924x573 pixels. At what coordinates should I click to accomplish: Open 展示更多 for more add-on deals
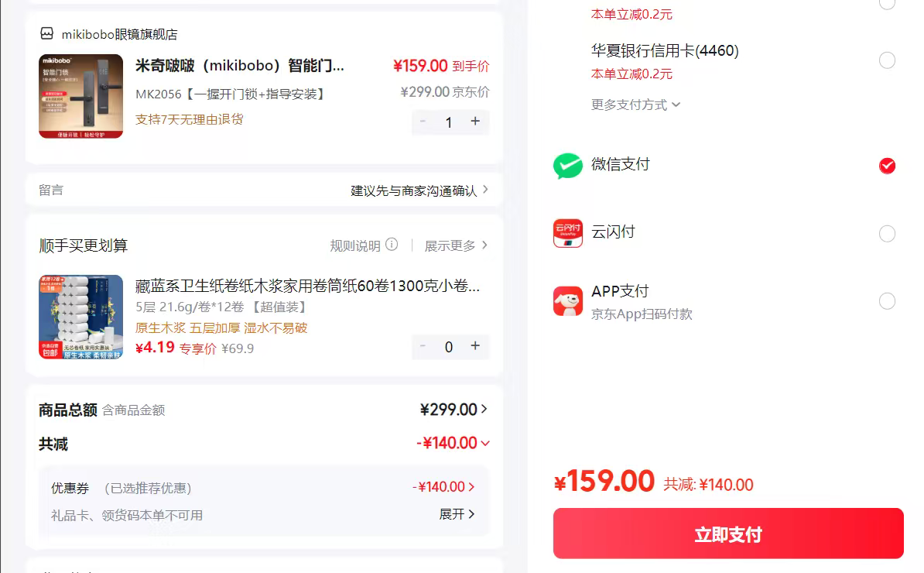click(x=456, y=245)
